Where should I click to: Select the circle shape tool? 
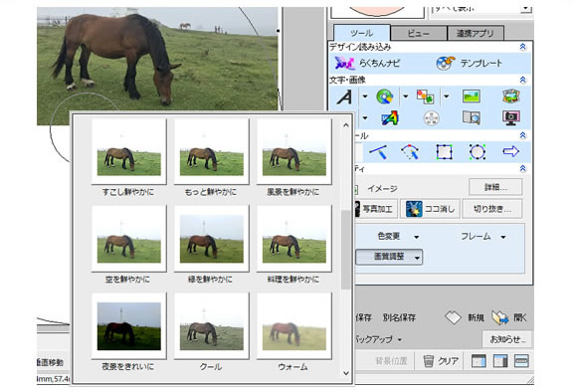478,151
